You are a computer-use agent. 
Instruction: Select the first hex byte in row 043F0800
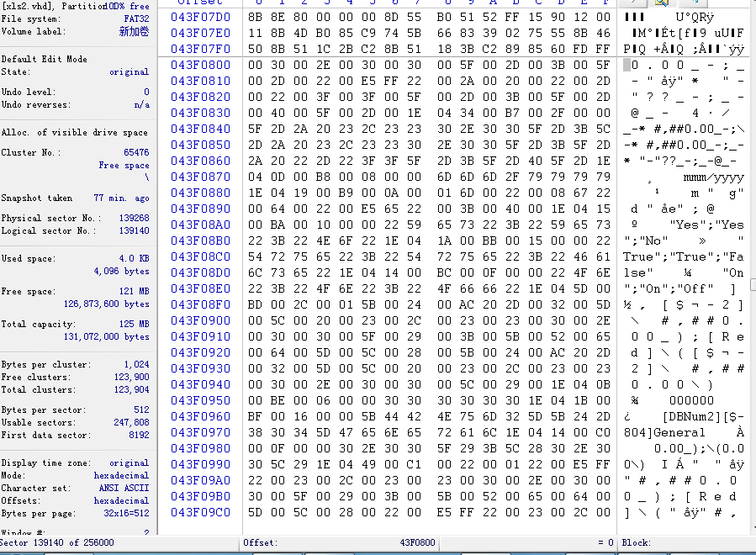click(255, 65)
